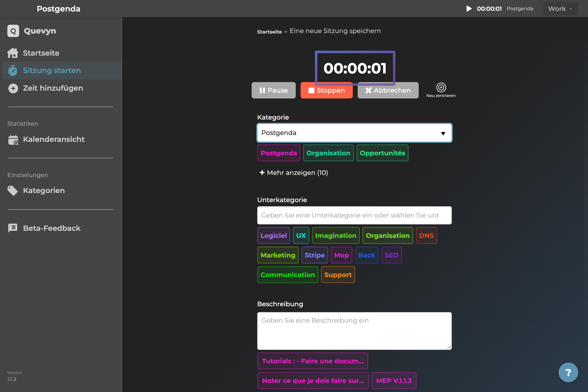588x392 pixels.
Task: Select the Marketing subcategory chip
Action: click(x=278, y=255)
